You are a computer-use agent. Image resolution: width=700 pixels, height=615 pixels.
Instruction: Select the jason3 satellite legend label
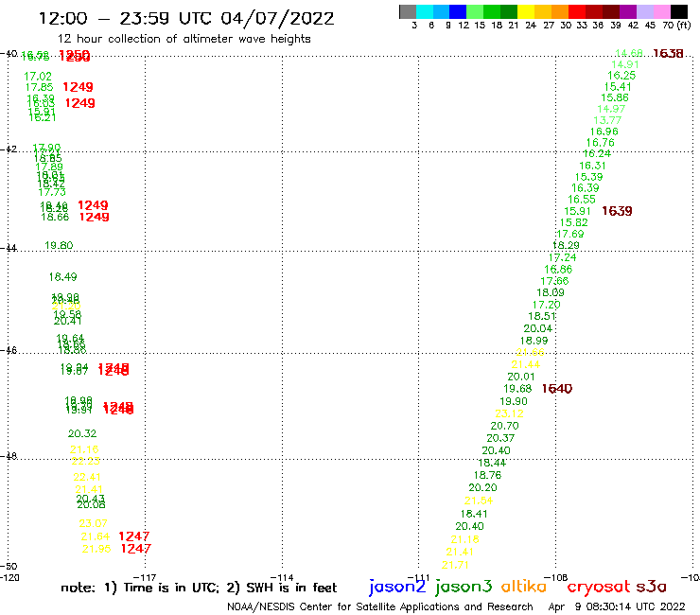click(x=464, y=587)
